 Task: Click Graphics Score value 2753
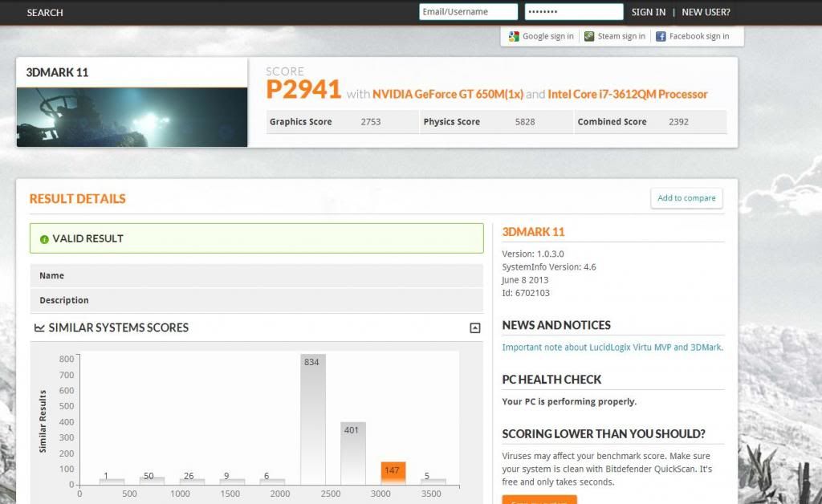371,122
